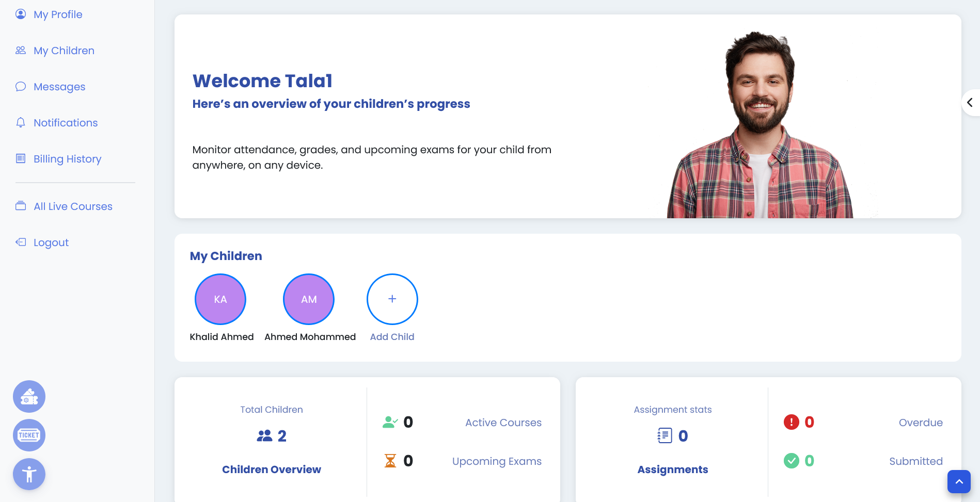The width and height of the screenshot is (980, 502).
Task: Select My Profile in the sidebar
Action: [57, 14]
